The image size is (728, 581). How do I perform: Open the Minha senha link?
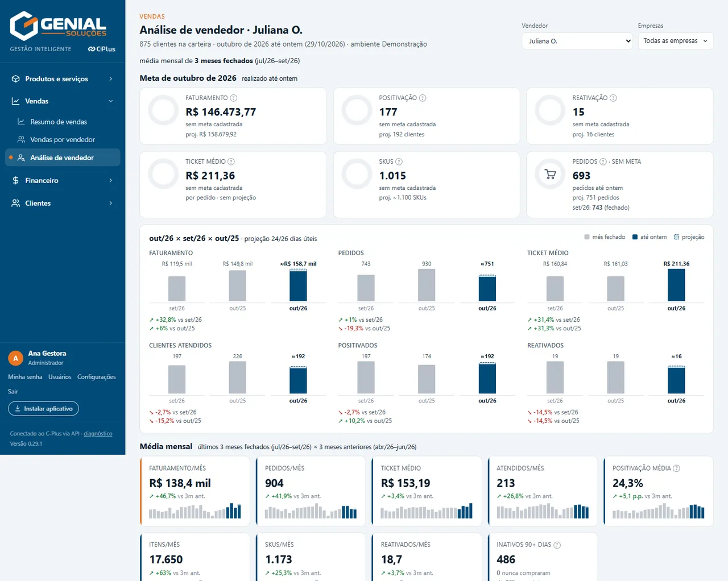coord(25,377)
